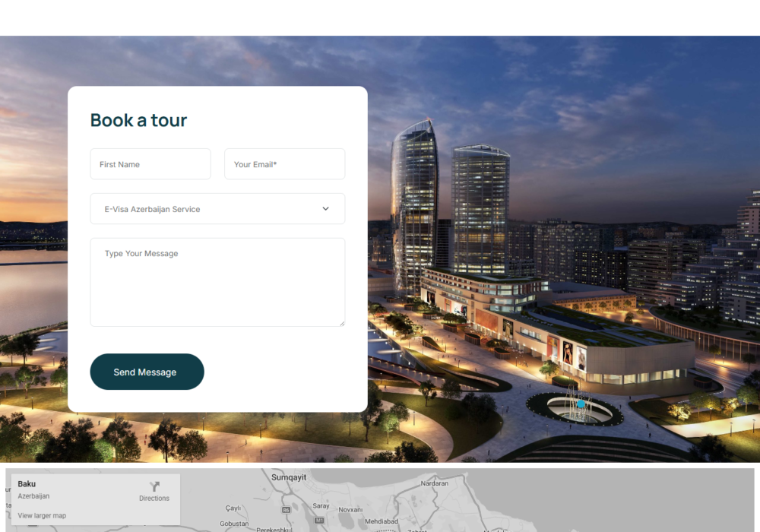Select Mehdiabad on the map
Viewport: 760px width, 532px height.
pyautogui.click(x=382, y=522)
